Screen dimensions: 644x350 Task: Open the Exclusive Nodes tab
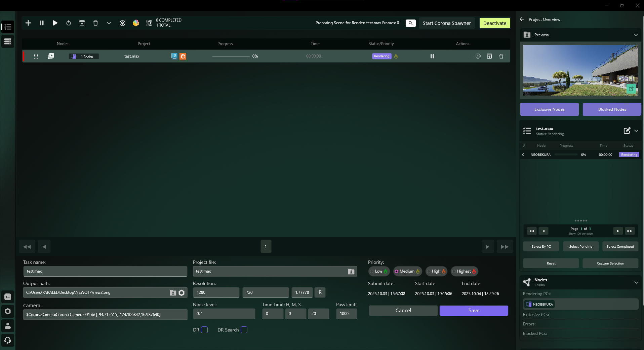click(x=549, y=109)
